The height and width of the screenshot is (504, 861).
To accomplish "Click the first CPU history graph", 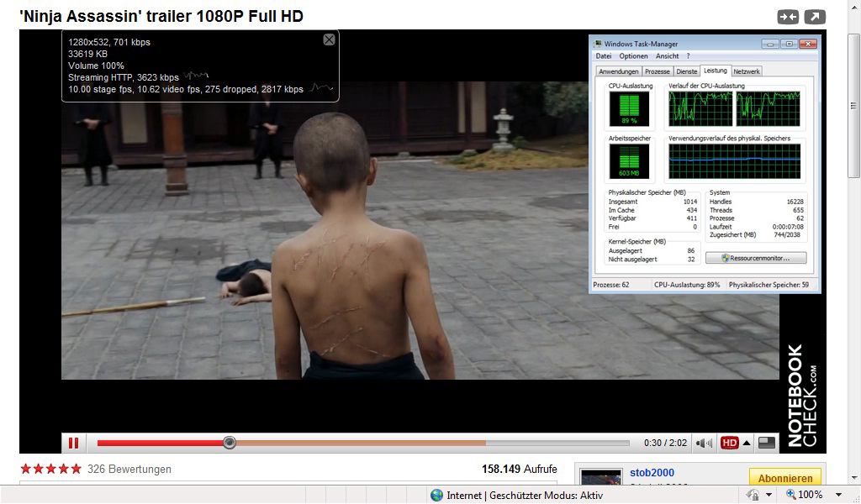I will point(700,108).
